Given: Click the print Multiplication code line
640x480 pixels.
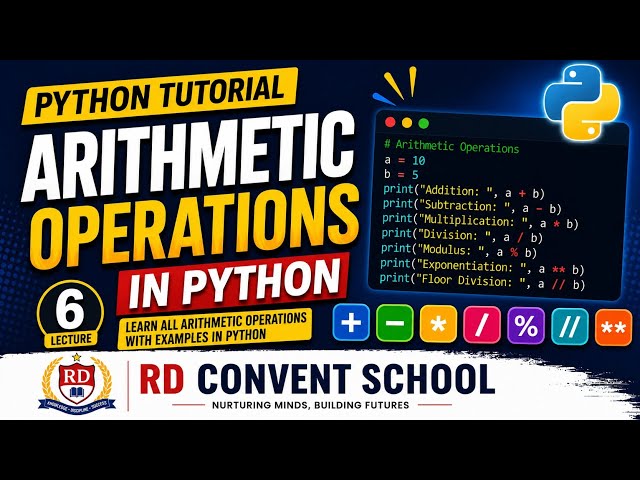Looking at the screenshot, I should point(480,221).
